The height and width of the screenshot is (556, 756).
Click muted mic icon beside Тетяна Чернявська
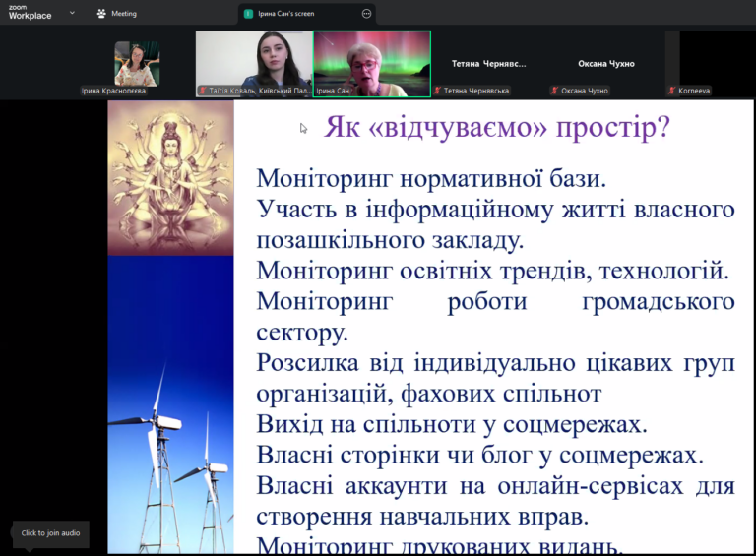pyautogui.click(x=438, y=91)
